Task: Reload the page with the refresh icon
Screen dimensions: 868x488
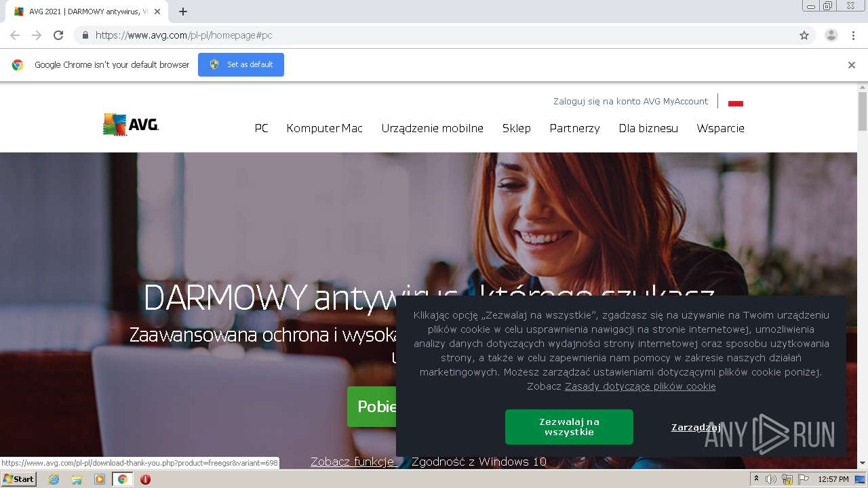Action: pos(58,35)
